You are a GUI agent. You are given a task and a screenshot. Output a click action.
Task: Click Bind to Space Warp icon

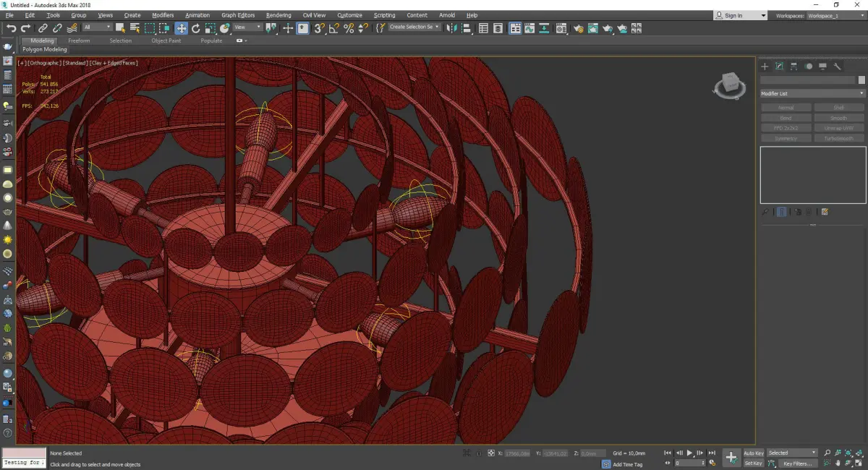click(x=72, y=28)
